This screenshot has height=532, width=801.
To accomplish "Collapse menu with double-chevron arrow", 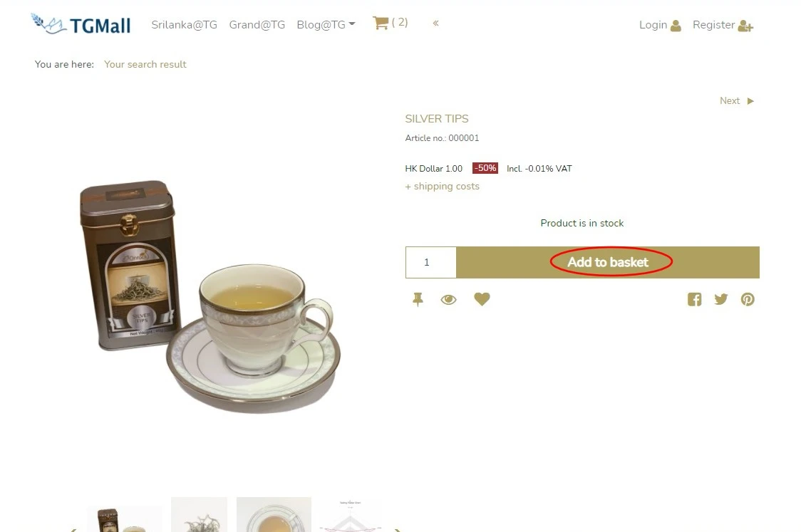I will (x=435, y=23).
